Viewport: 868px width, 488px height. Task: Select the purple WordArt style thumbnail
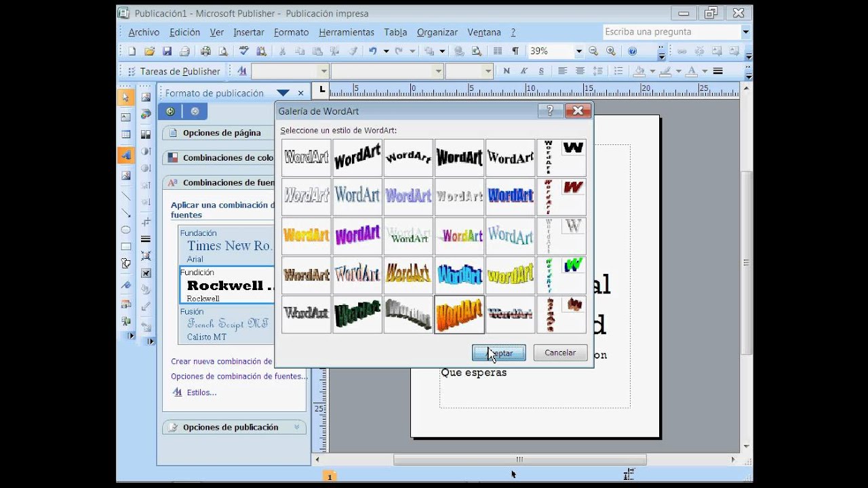click(x=357, y=236)
